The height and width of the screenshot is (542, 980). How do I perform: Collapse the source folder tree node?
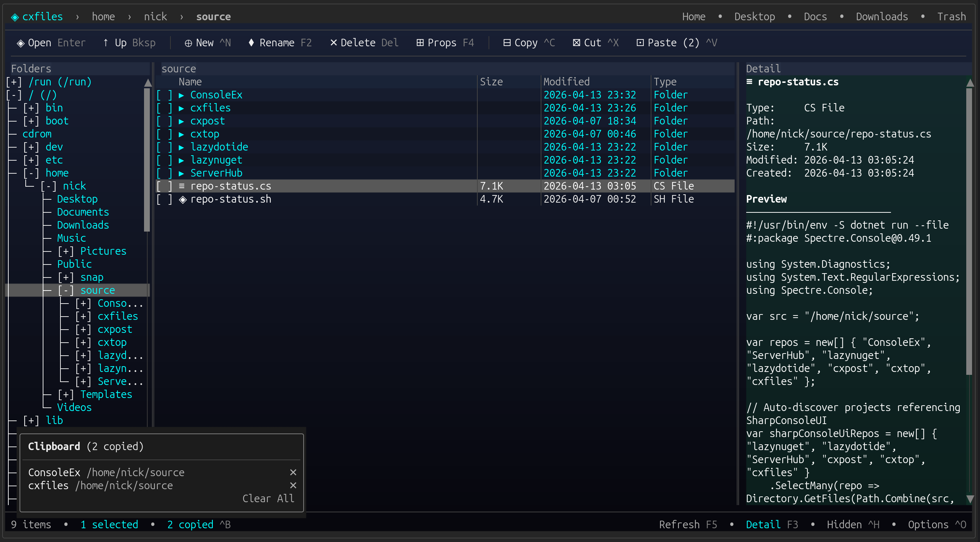(66, 290)
